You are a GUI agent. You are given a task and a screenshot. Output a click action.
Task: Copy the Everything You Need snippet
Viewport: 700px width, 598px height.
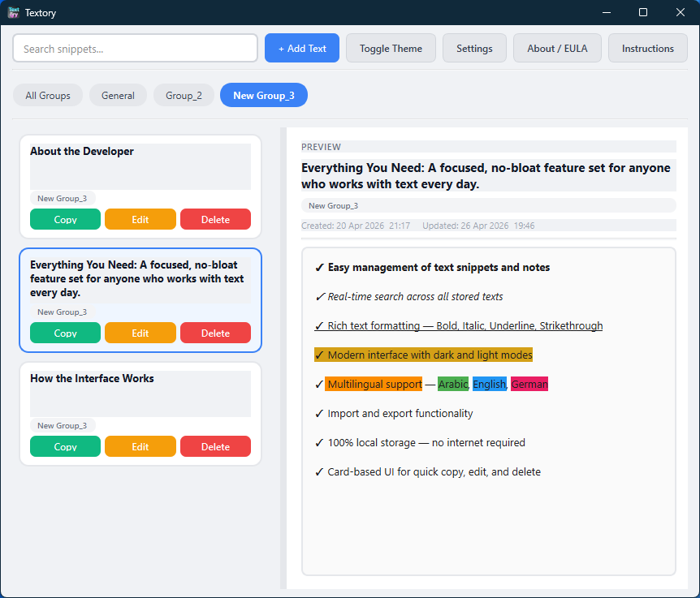point(65,333)
